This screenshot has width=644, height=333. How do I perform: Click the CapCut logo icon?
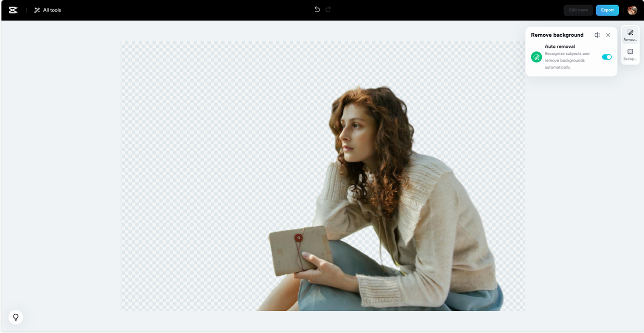[13, 10]
